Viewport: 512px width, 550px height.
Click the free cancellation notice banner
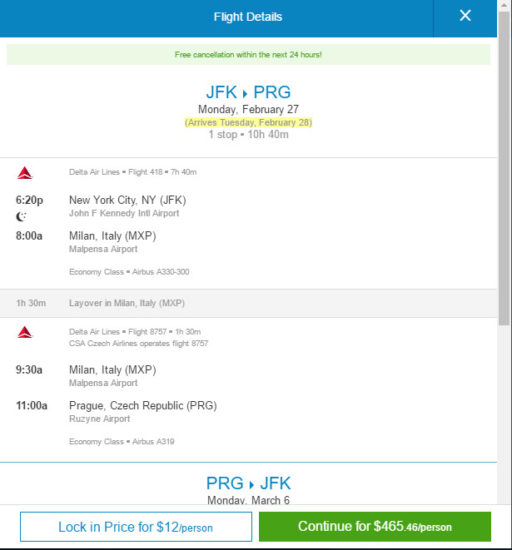(x=248, y=54)
